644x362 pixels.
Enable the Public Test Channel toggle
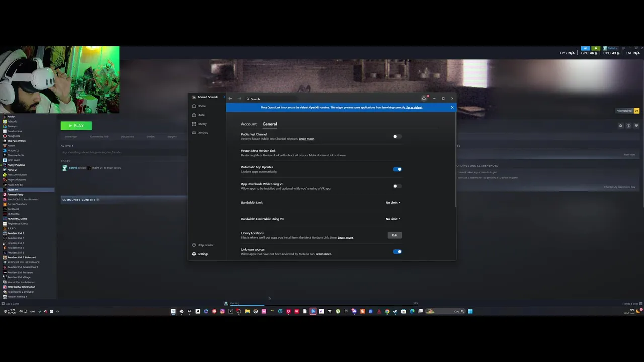click(397, 136)
